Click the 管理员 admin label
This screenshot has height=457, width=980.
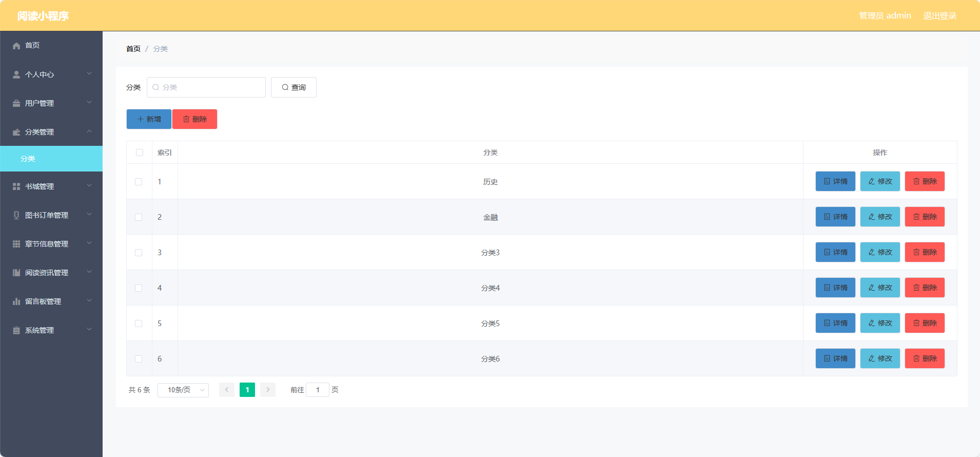885,16
